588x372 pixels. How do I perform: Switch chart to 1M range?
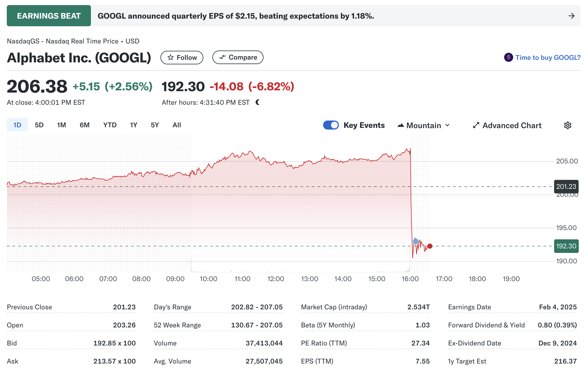click(x=61, y=125)
